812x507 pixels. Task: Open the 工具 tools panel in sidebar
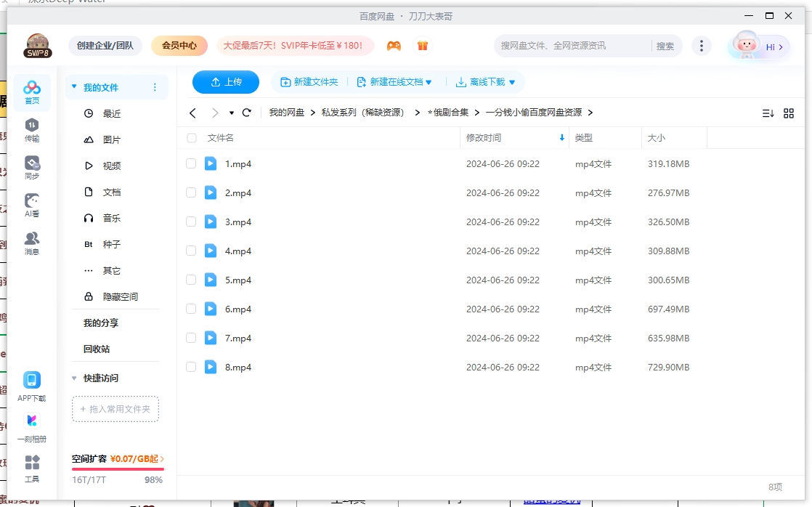click(31, 467)
